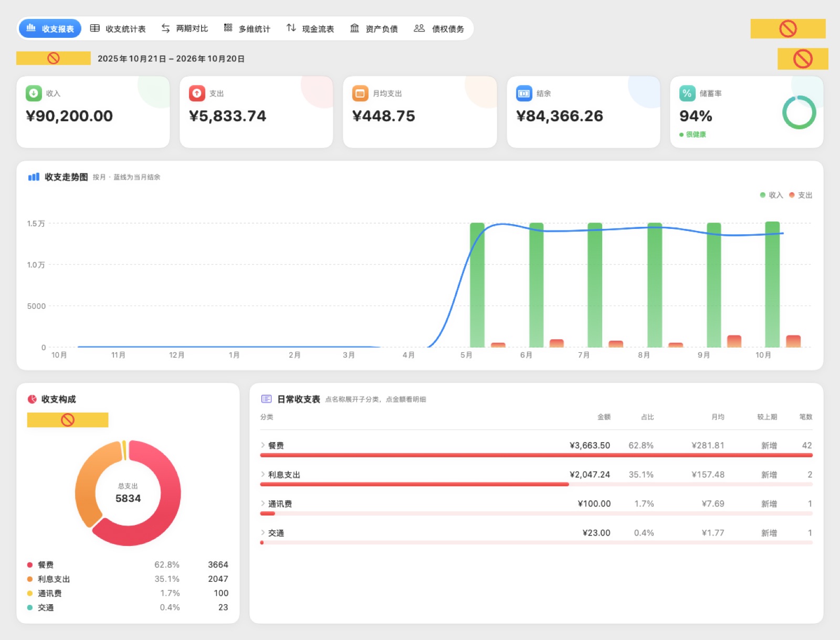Click the red 支出 card icon
840x640 pixels.
tap(197, 93)
